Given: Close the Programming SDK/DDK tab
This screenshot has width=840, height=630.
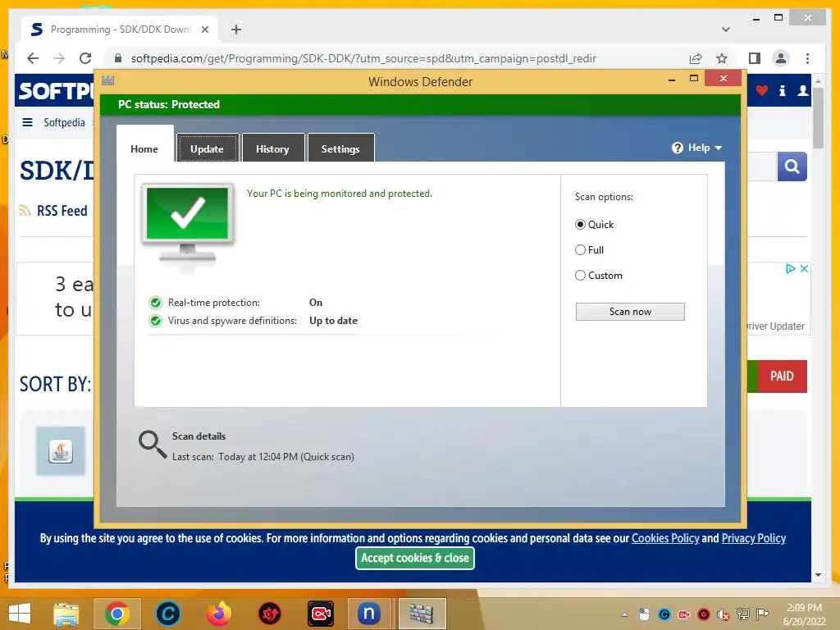Looking at the screenshot, I should tap(205, 30).
